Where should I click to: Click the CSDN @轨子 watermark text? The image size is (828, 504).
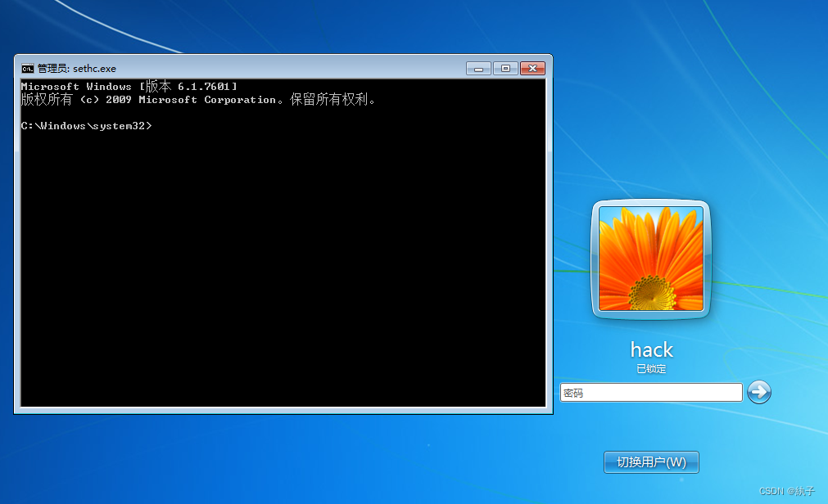pyautogui.click(x=789, y=491)
